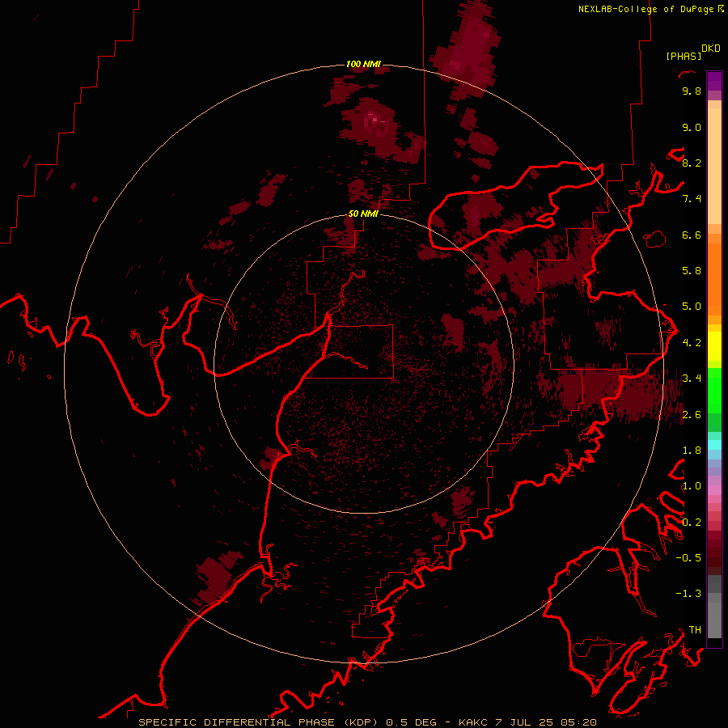This screenshot has height=728, width=728.
Task: Click the 8.2 legend value
Action: pos(692,163)
